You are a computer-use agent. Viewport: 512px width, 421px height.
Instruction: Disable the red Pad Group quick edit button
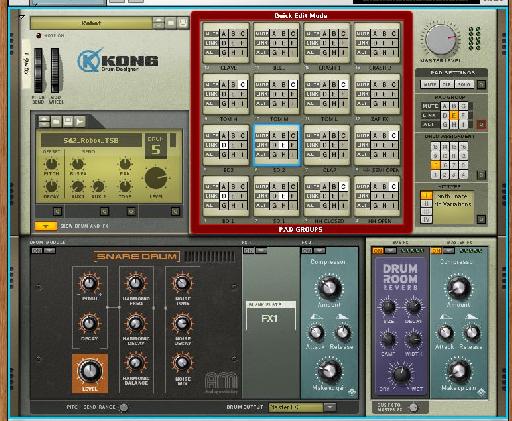[481, 124]
